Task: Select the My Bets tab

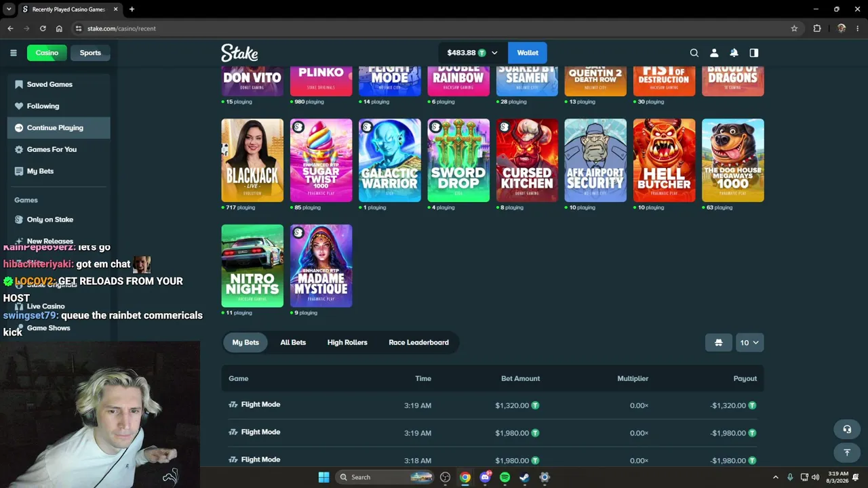Action: click(245, 342)
